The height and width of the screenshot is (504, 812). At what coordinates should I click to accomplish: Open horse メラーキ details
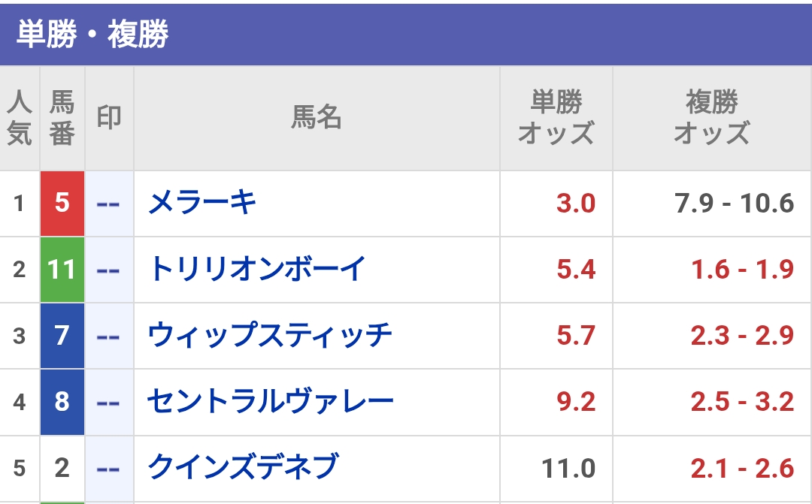click(x=202, y=203)
